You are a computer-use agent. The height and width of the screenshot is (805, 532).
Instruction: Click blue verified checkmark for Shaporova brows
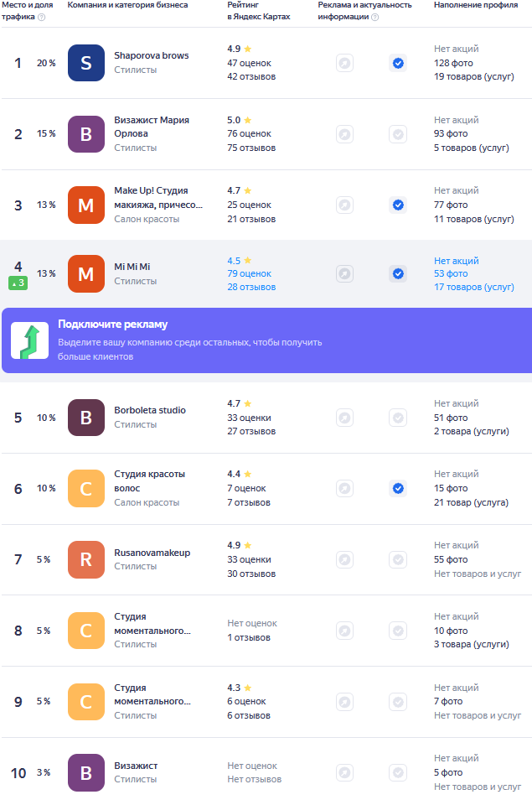coord(398,63)
